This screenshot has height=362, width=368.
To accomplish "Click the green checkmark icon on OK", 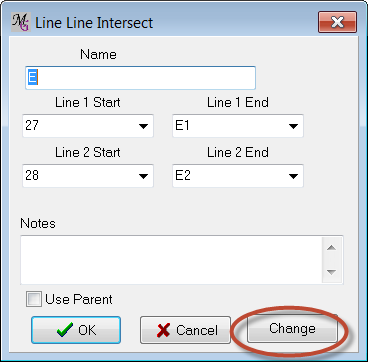I will point(64,330).
